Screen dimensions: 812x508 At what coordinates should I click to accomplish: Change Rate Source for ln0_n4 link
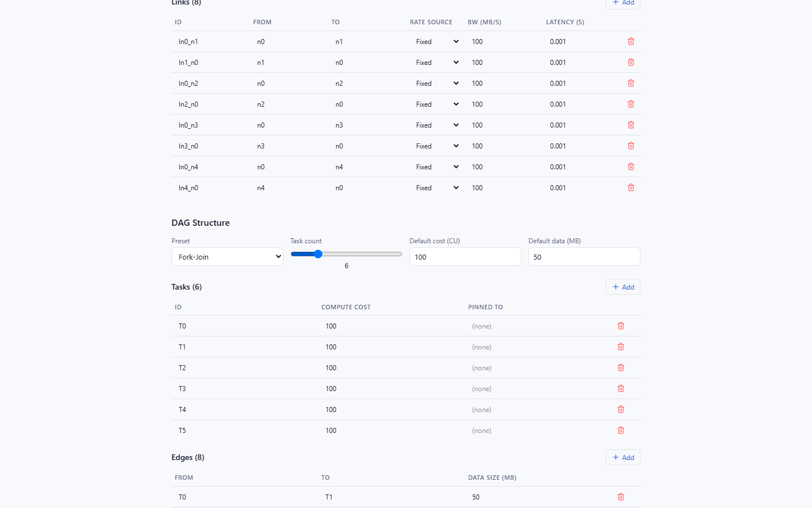[437, 167]
